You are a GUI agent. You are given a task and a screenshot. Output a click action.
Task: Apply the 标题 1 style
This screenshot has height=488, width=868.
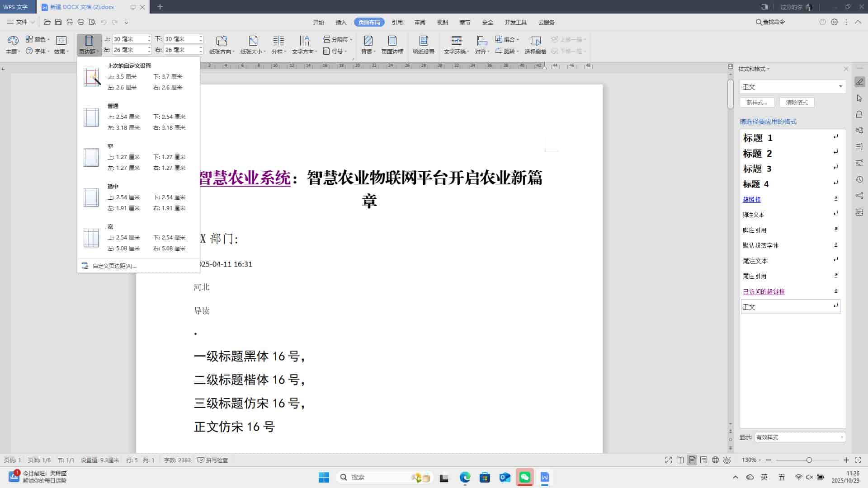coord(790,138)
